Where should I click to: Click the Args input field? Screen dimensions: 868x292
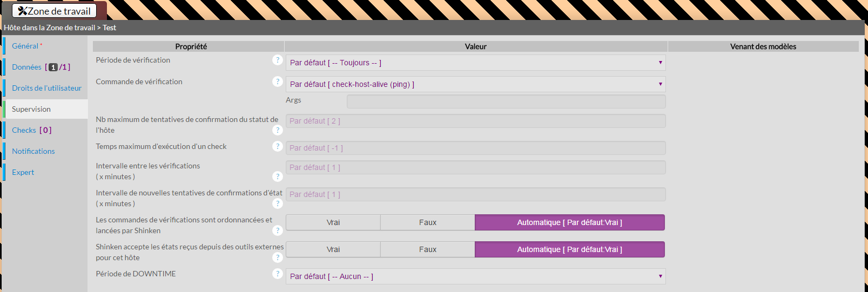[x=506, y=101]
